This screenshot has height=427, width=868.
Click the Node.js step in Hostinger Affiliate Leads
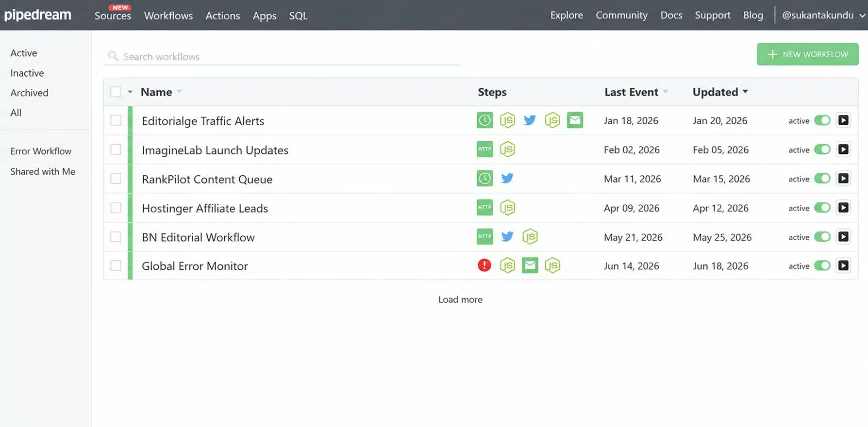point(507,208)
